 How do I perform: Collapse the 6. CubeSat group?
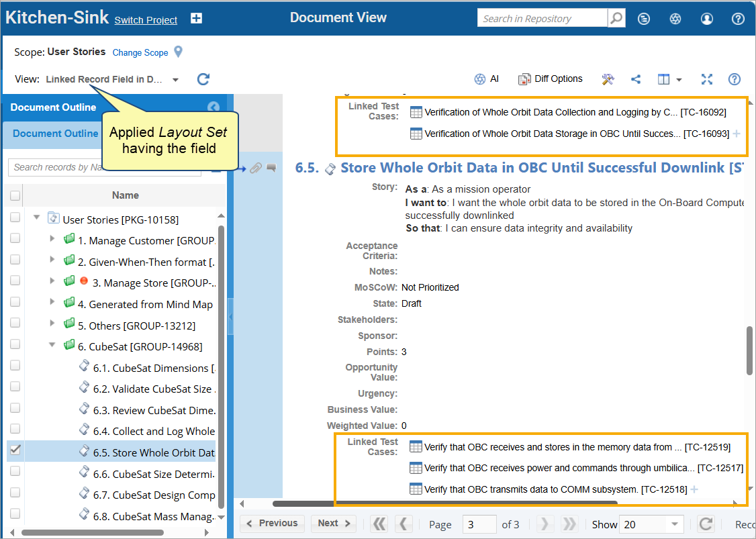click(x=52, y=345)
